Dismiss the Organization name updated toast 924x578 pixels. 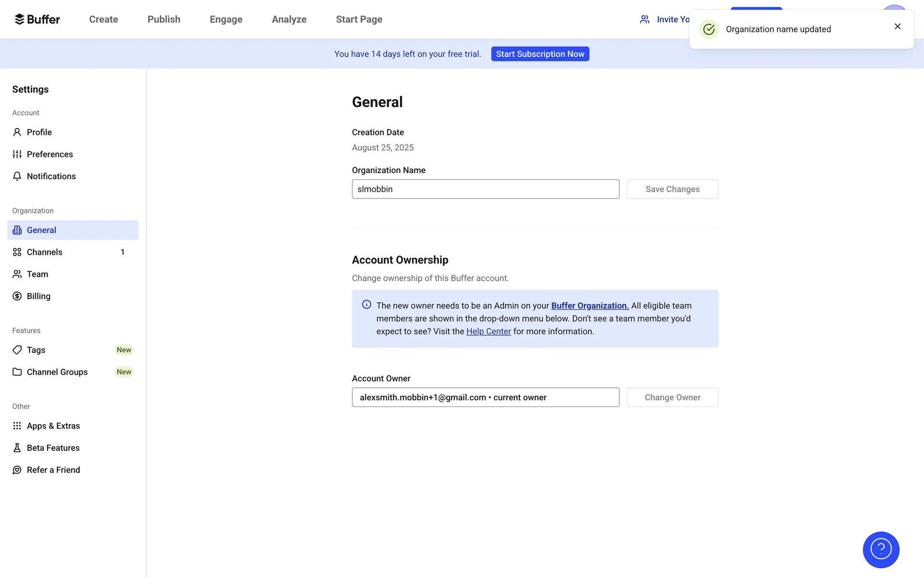(898, 26)
